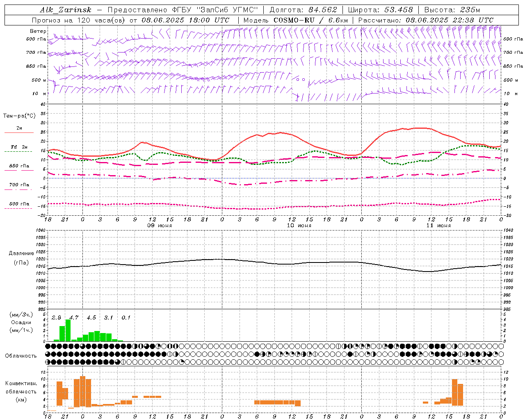Click the '3.1' three-hour precipitation total
The image size is (525, 420).
(108, 318)
